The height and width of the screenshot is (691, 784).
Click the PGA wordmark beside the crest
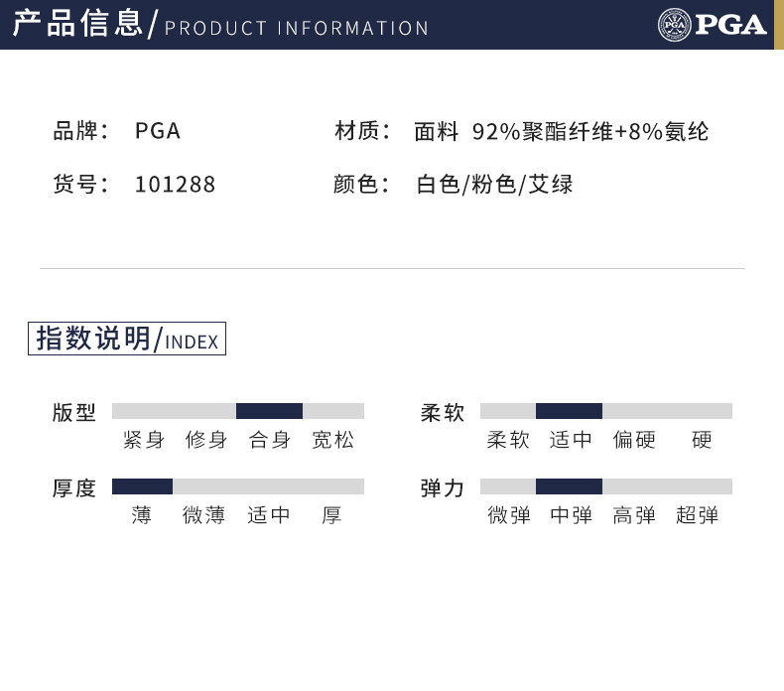pyautogui.click(x=729, y=24)
